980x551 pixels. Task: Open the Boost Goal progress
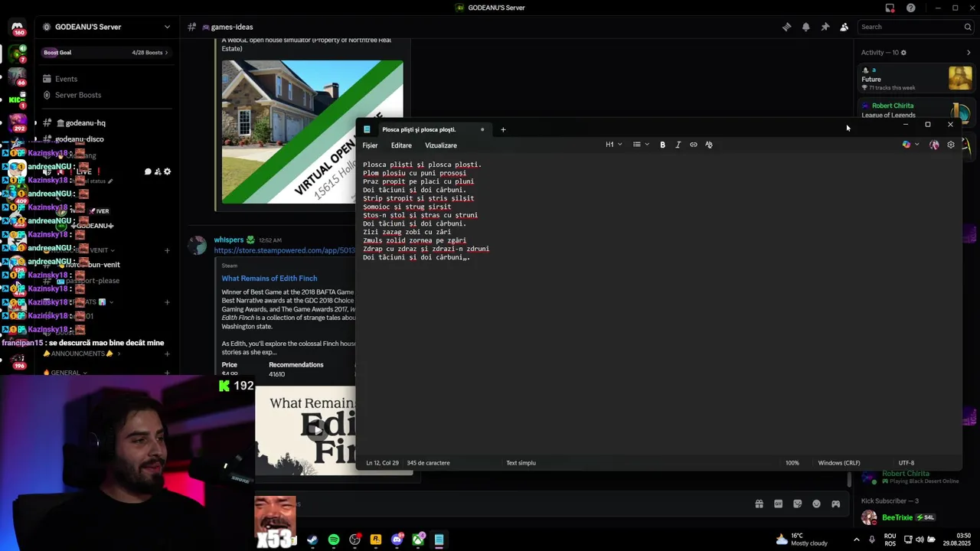pyautogui.click(x=106, y=53)
